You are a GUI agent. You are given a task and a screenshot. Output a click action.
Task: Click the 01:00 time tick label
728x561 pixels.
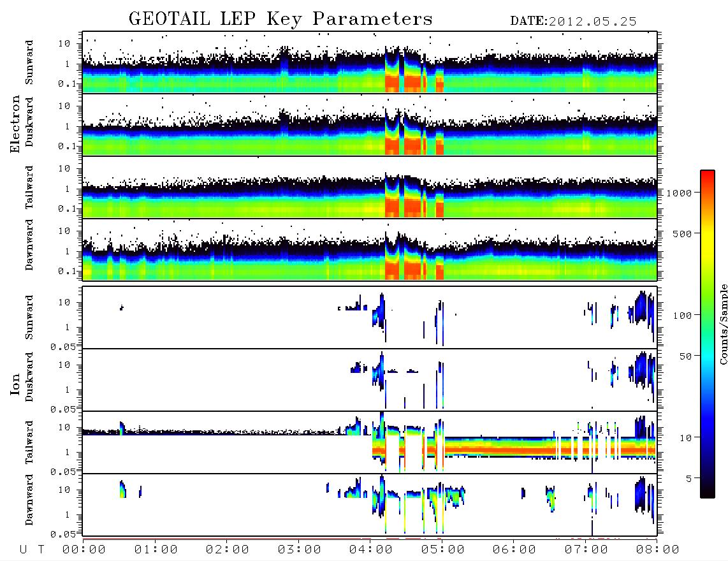click(x=156, y=550)
